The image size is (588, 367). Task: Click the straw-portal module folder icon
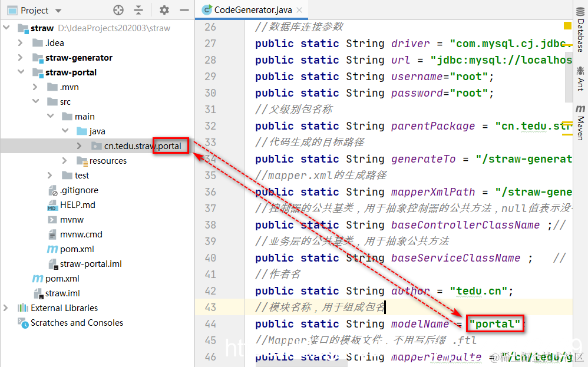38,72
